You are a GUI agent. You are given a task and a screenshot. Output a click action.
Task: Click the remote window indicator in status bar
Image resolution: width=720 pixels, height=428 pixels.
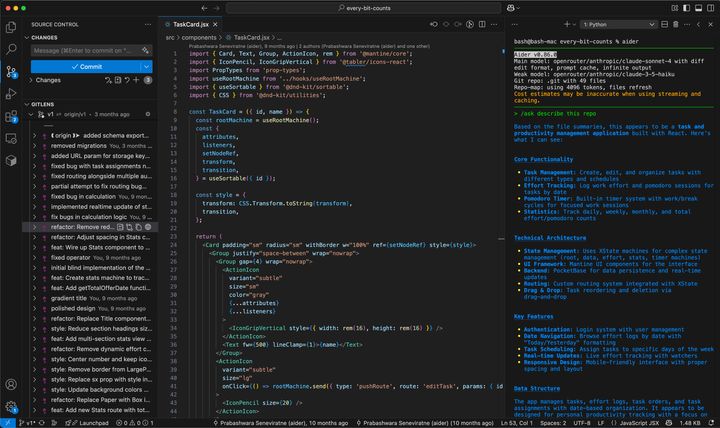8,423
